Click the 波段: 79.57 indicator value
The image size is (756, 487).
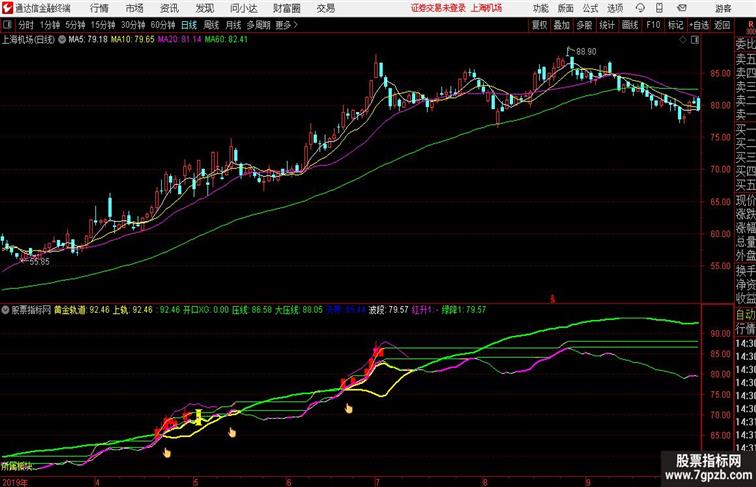pyautogui.click(x=389, y=310)
